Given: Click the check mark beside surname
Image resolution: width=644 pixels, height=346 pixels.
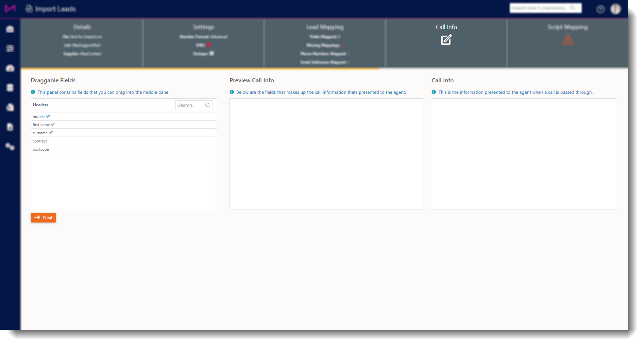Looking at the screenshot, I should pyautogui.click(x=51, y=133).
